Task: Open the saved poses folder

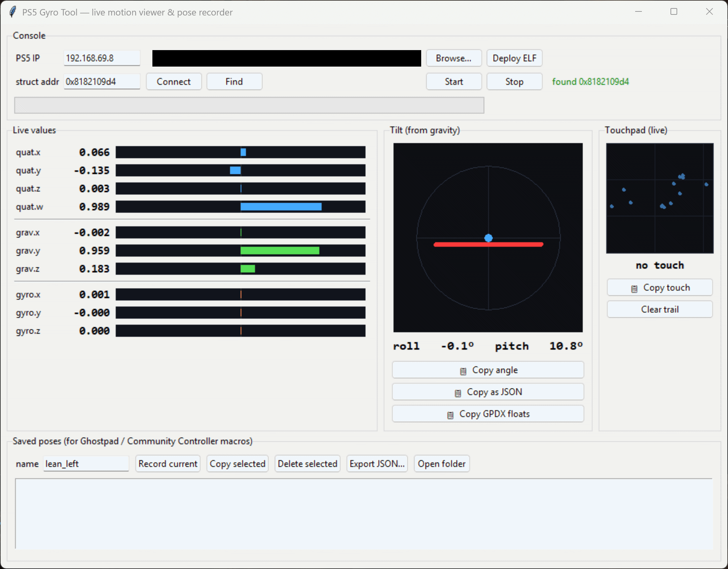Action: coord(442,464)
